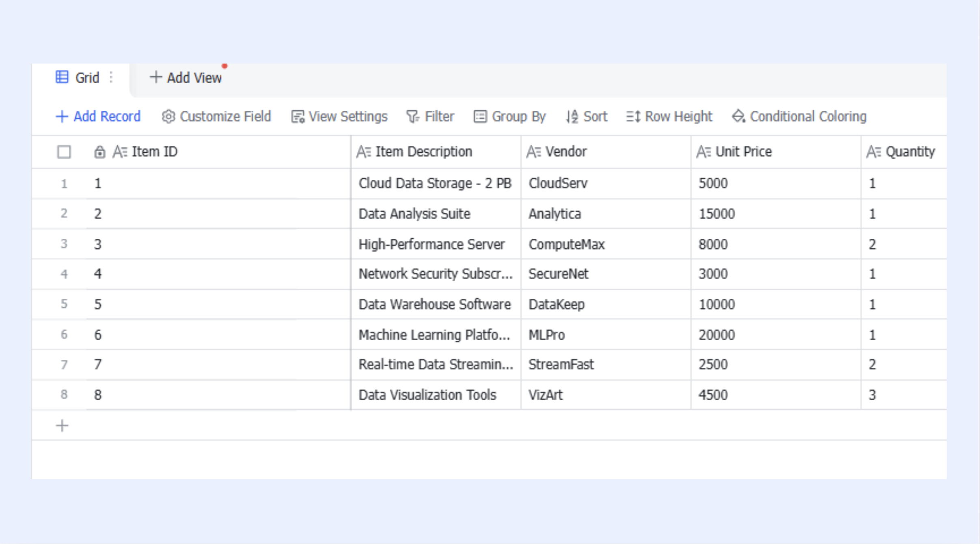Click the plus icon beside Add View
Screen dimensions: 980x544
pos(155,77)
